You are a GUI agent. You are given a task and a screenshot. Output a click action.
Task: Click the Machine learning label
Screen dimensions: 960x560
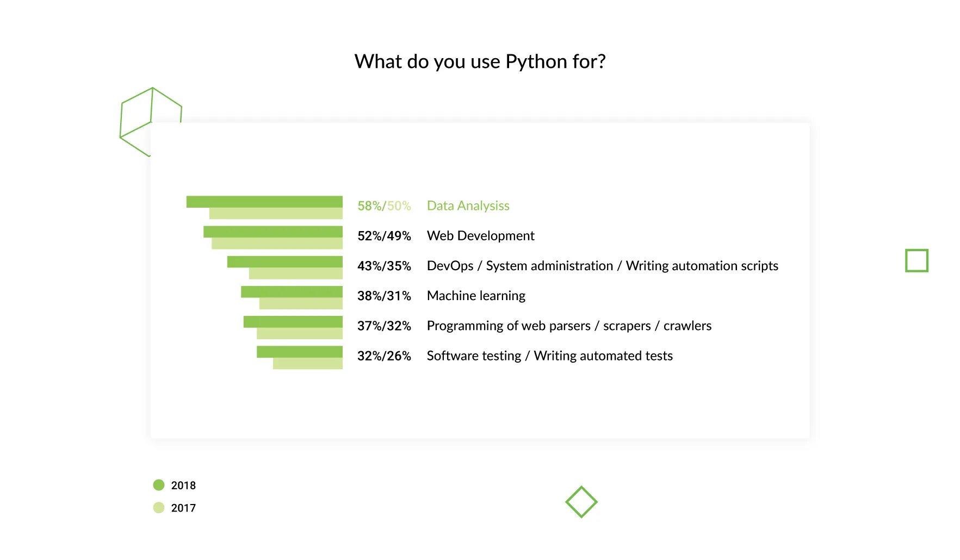click(x=476, y=296)
